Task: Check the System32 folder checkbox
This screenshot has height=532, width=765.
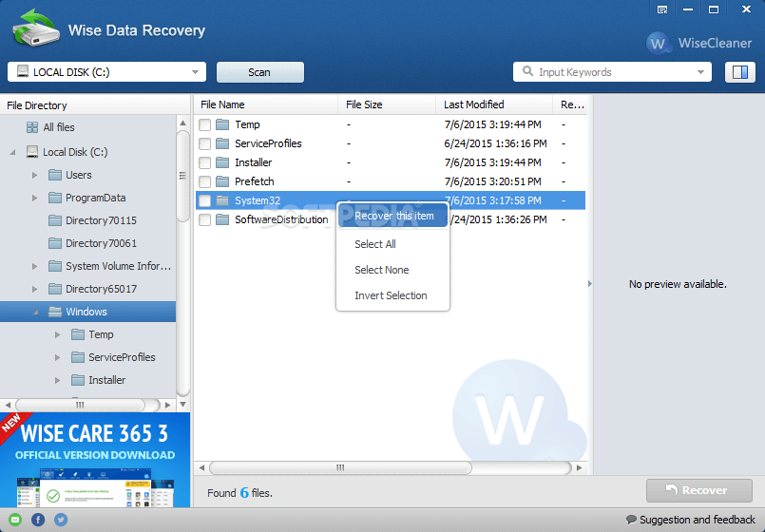Action: point(204,200)
